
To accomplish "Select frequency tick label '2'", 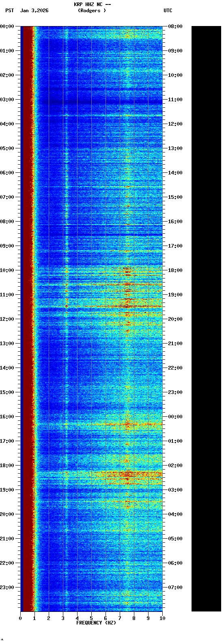I will [x=49, y=618].
